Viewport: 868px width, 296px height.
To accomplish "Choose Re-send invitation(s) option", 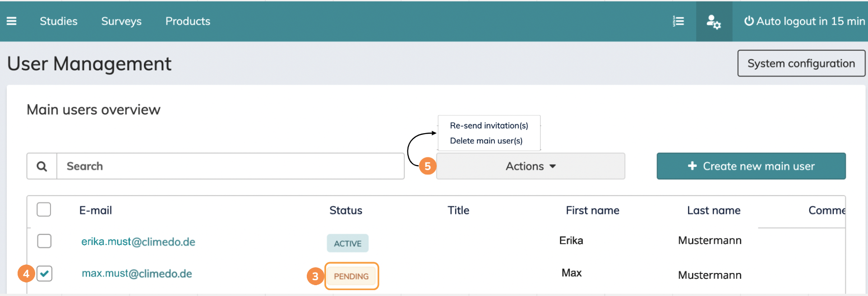I will pos(489,125).
